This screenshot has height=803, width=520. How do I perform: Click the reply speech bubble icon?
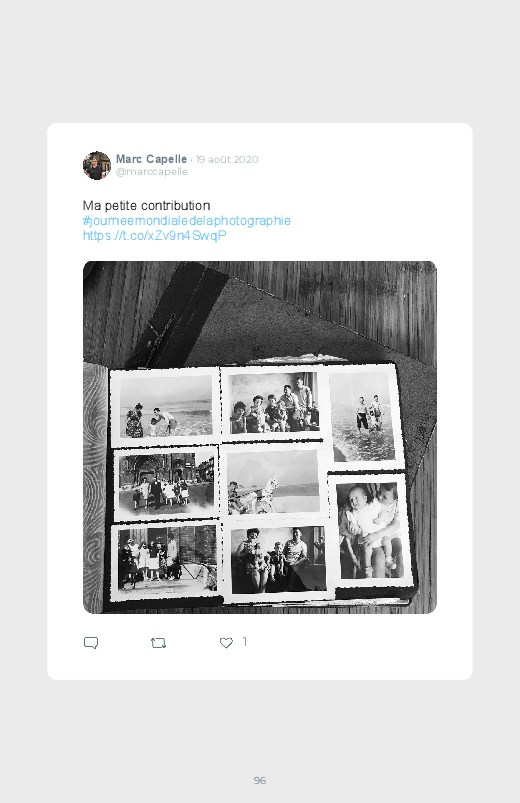pos(91,643)
